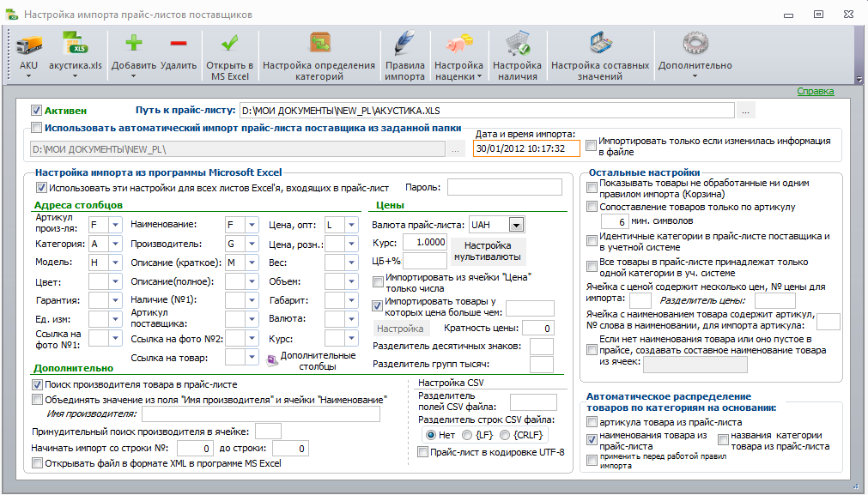Select the {LF} line separator radio
The height and width of the screenshot is (495, 868).
pyautogui.click(x=467, y=435)
